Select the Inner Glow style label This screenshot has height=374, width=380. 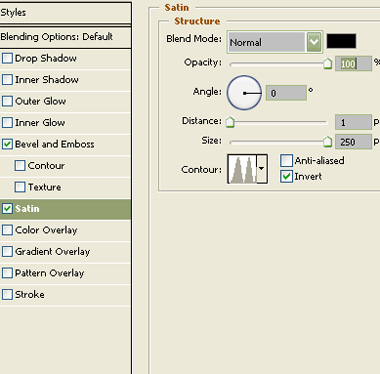point(40,123)
